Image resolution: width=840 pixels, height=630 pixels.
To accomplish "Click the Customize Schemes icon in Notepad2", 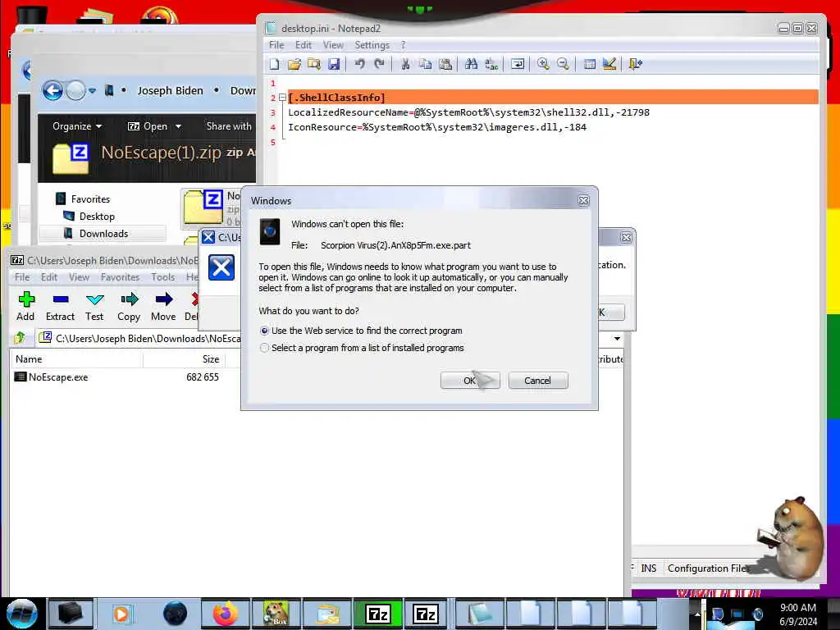I will [x=609, y=64].
